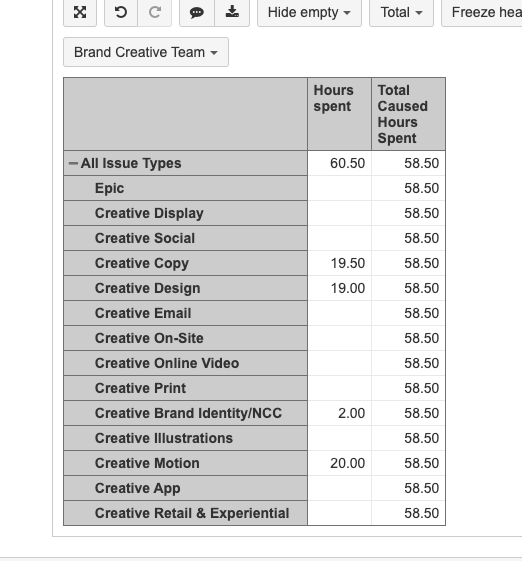Open the Hide empty dropdown

(x=309, y=13)
